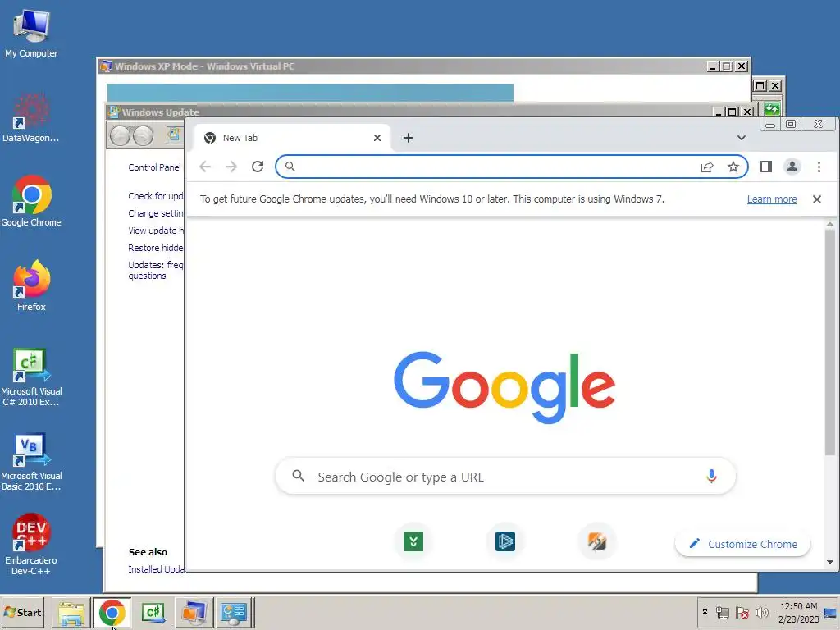Viewport: 840px width, 630px height.
Task: Add a new tab with the plus button
Action: tap(409, 138)
